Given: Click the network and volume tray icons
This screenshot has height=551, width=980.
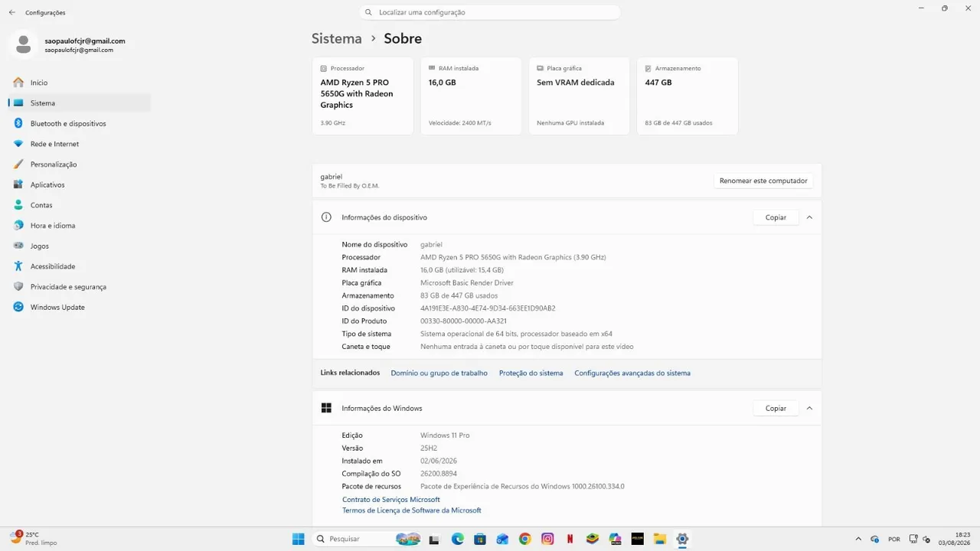Looking at the screenshot, I should tap(920, 539).
